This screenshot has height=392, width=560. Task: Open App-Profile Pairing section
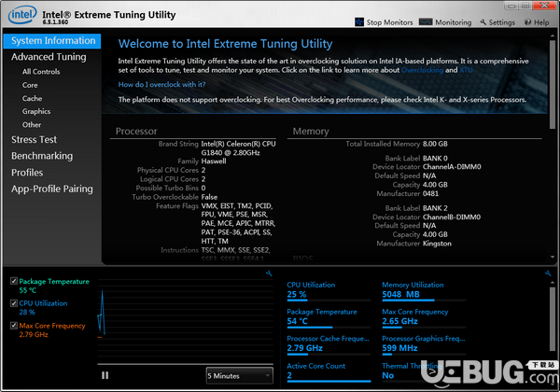(x=51, y=189)
